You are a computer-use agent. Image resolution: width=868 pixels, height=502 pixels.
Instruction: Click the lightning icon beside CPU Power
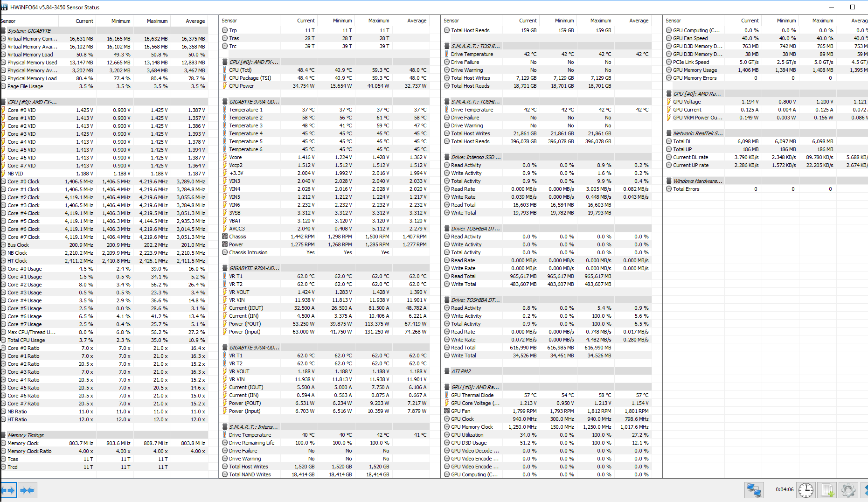[224, 86]
